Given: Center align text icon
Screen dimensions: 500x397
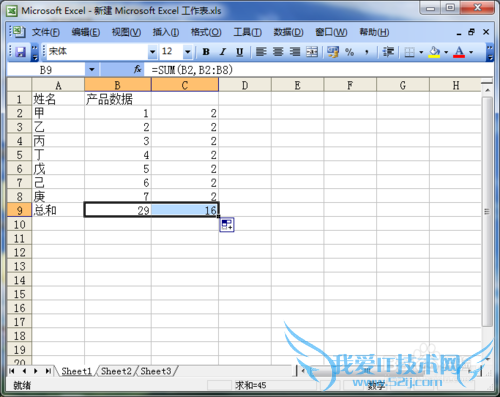Looking at the screenshot, I should coord(278,52).
